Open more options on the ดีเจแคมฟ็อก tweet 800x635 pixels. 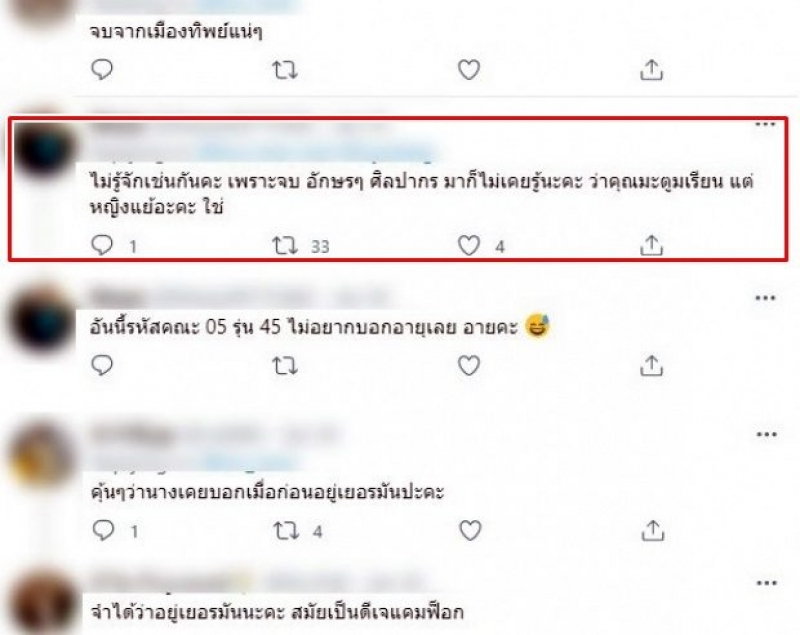pos(766,583)
